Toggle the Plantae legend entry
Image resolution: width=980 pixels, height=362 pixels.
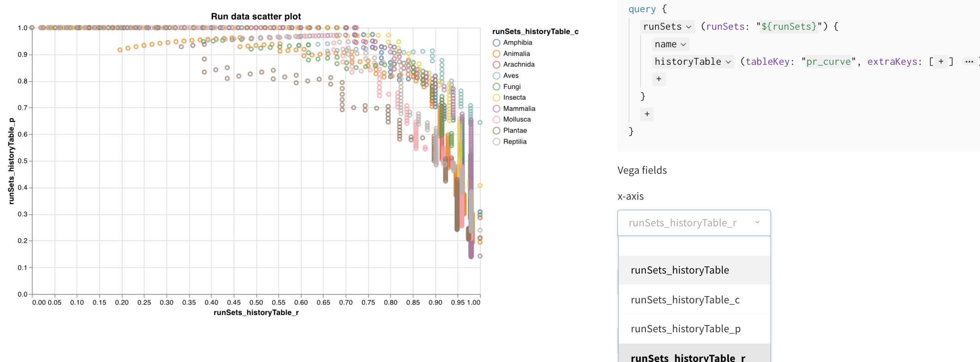515,130
